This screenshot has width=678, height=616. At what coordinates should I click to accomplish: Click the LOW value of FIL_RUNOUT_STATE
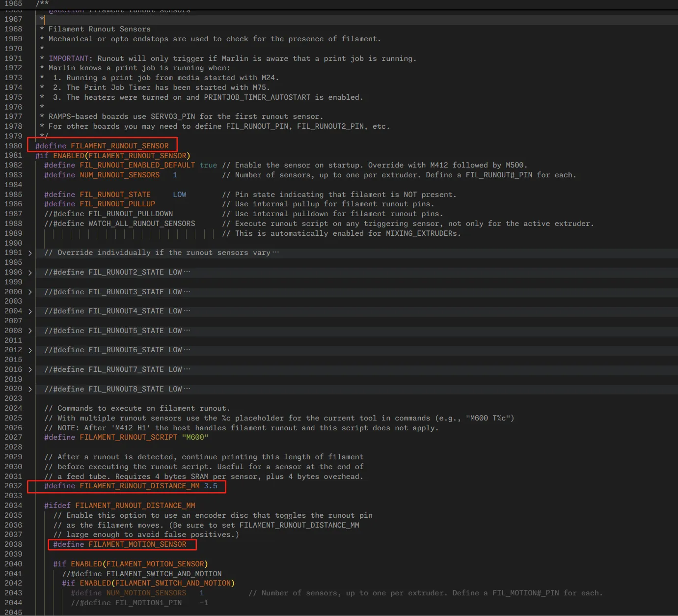click(179, 195)
